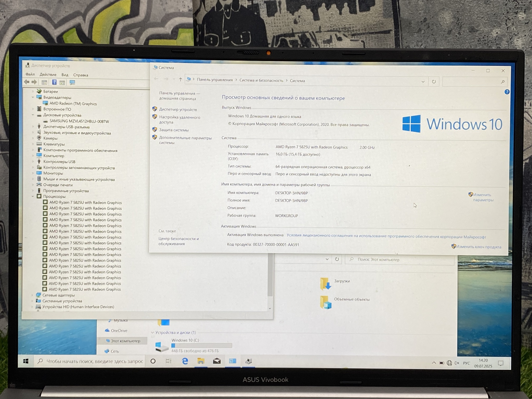Click the Device Manager toolbar help icon
532x399 pixels.
click(x=54, y=82)
